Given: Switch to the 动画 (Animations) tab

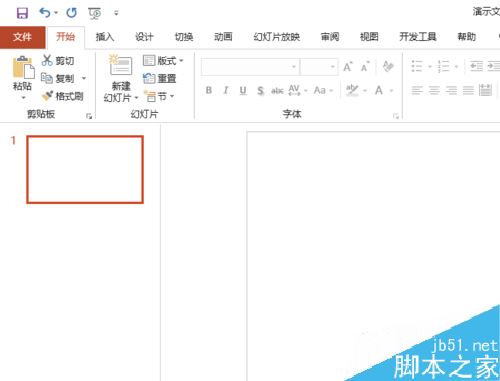Looking at the screenshot, I should point(223,37).
